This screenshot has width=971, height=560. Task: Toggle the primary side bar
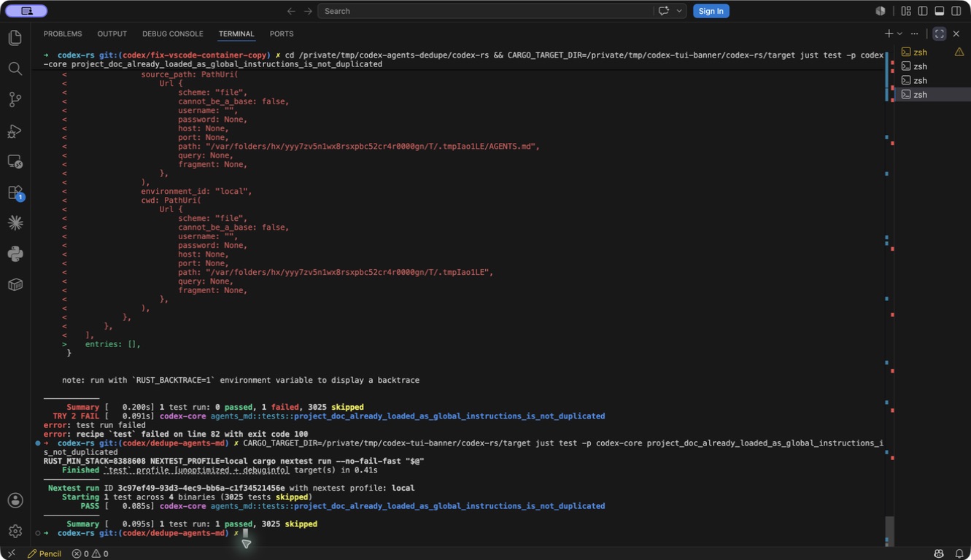pos(923,11)
